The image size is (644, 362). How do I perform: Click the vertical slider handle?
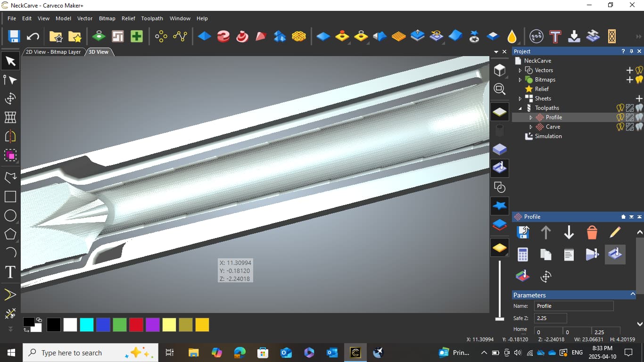500,319
